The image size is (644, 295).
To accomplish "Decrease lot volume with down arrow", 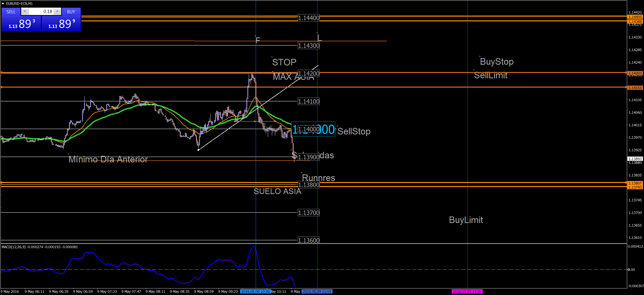I will (x=25, y=11).
